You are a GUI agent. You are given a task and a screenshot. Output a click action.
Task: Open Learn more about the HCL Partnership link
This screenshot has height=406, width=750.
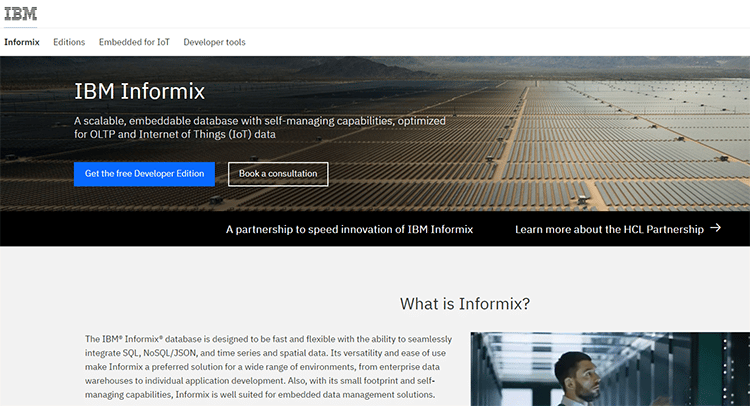coord(609,230)
